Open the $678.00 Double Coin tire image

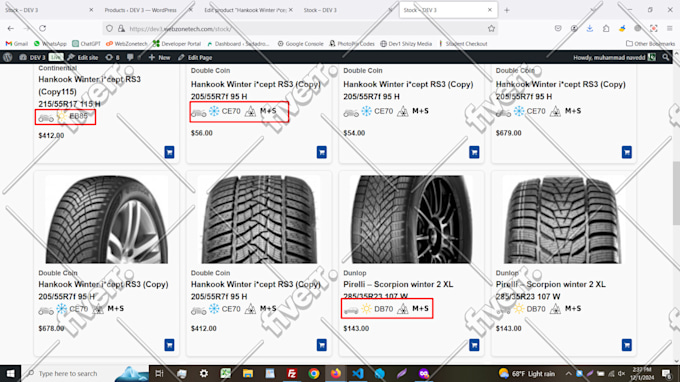(x=107, y=219)
